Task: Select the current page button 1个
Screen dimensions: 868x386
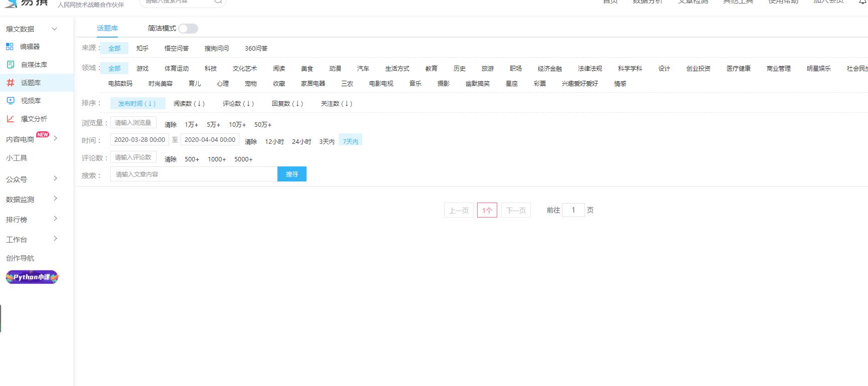Action: (487, 211)
